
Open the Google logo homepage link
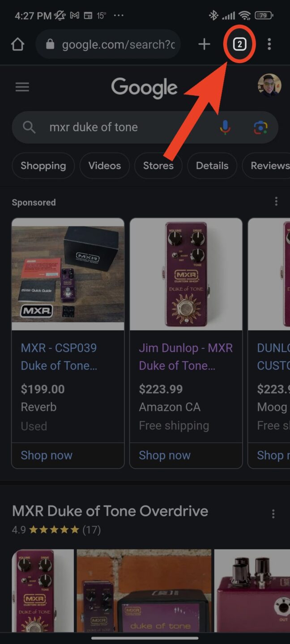pos(144,88)
